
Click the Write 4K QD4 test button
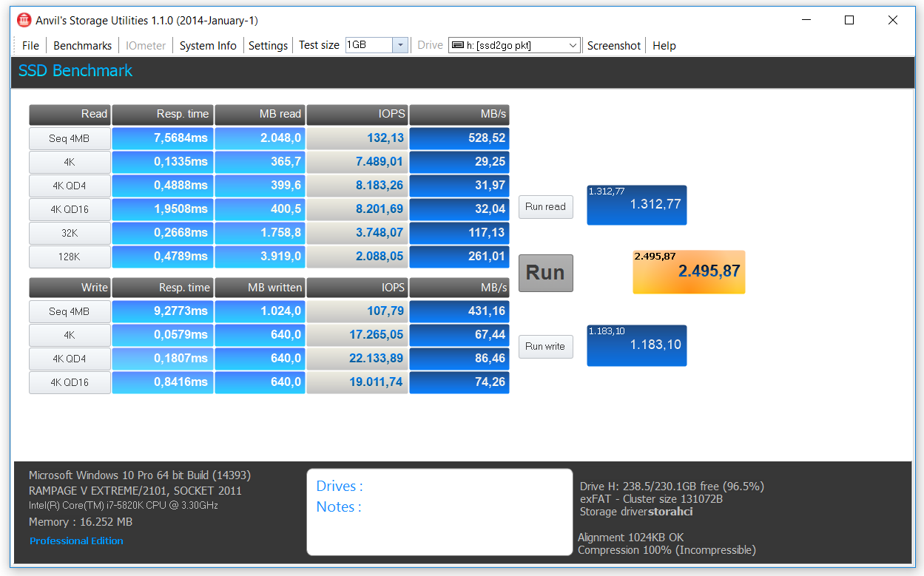(70, 359)
